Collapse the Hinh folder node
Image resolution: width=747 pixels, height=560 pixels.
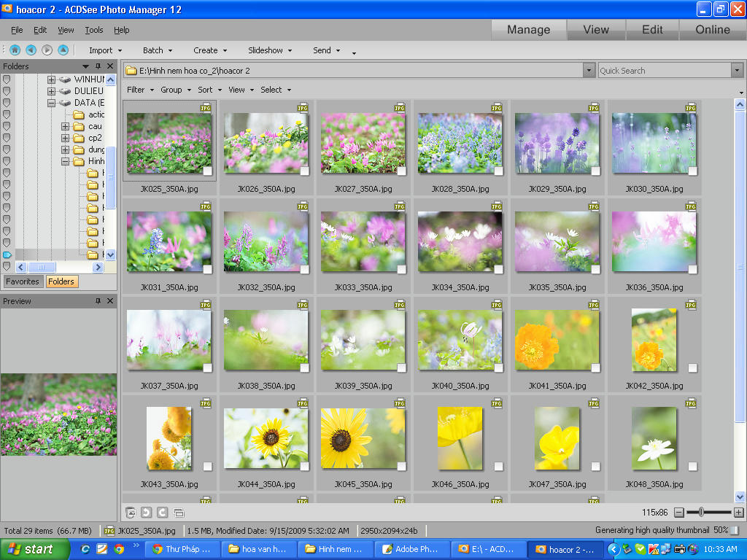click(x=65, y=161)
